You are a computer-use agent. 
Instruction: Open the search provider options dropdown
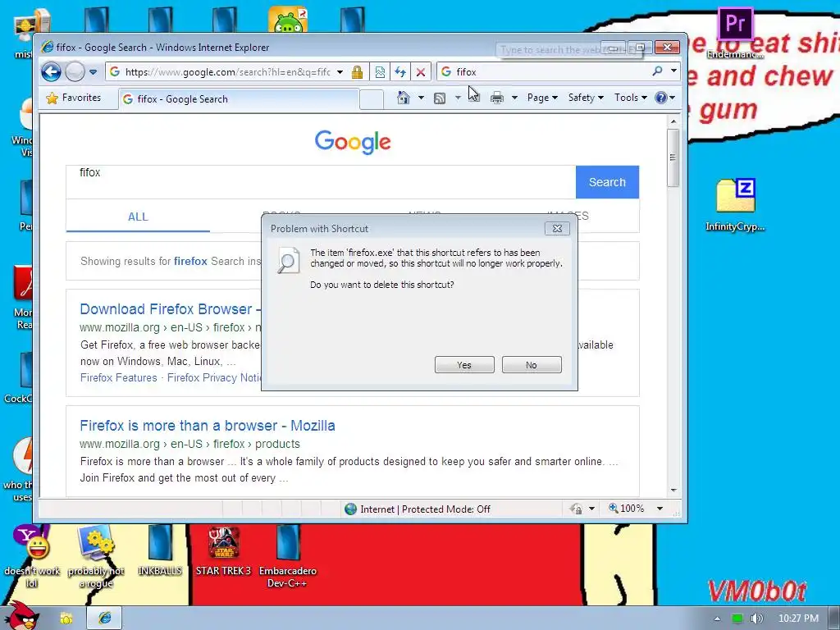coord(674,71)
